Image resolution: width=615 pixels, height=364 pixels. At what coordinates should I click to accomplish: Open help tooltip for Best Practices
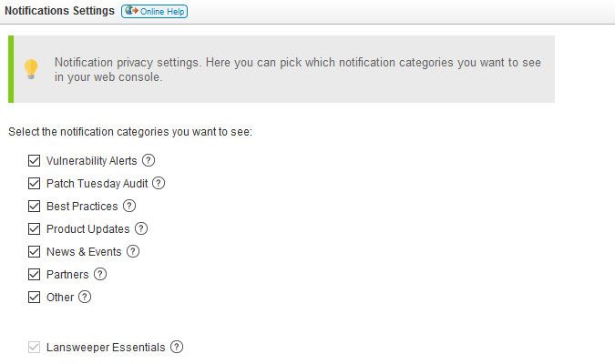[129, 206]
